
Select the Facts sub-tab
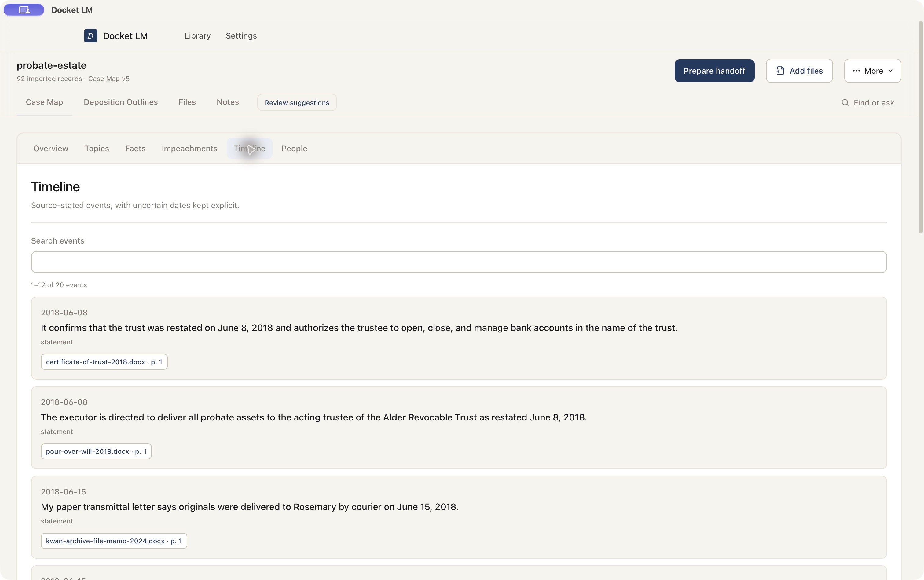135,149
